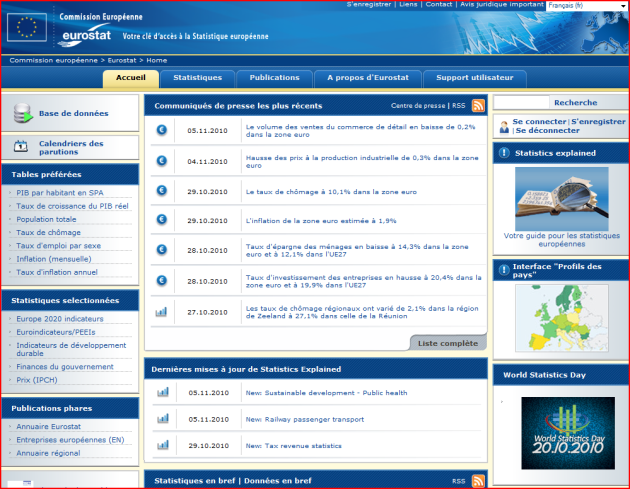Click the bar chart icon for 27.10.2010 release
This screenshot has height=489, width=630.
point(161,311)
